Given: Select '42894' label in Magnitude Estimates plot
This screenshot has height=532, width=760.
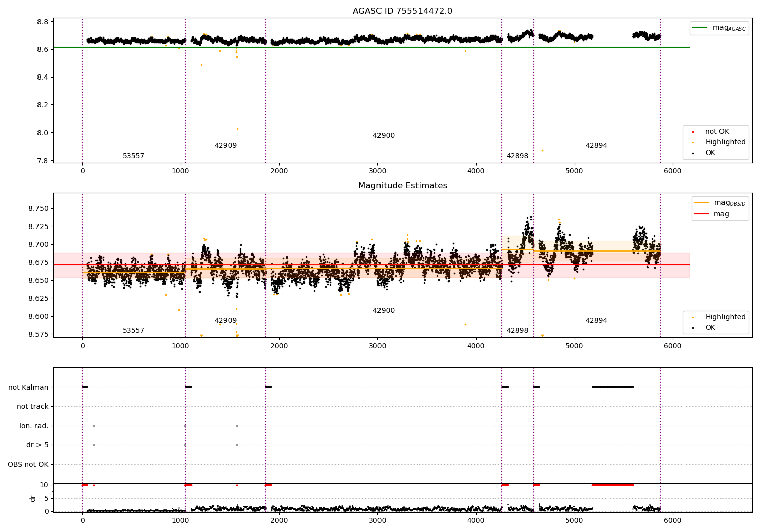Looking at the screenshot, I should coord(596,321).
